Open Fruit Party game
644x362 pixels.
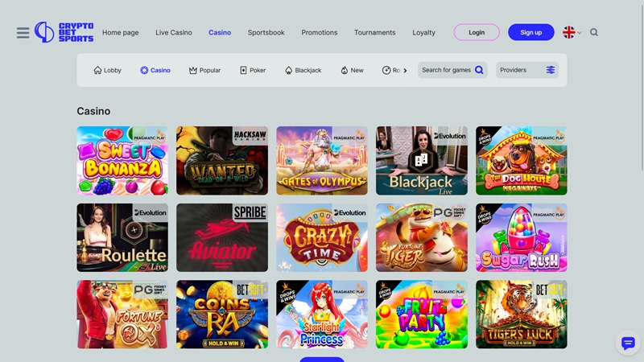(x=422, y=315)
